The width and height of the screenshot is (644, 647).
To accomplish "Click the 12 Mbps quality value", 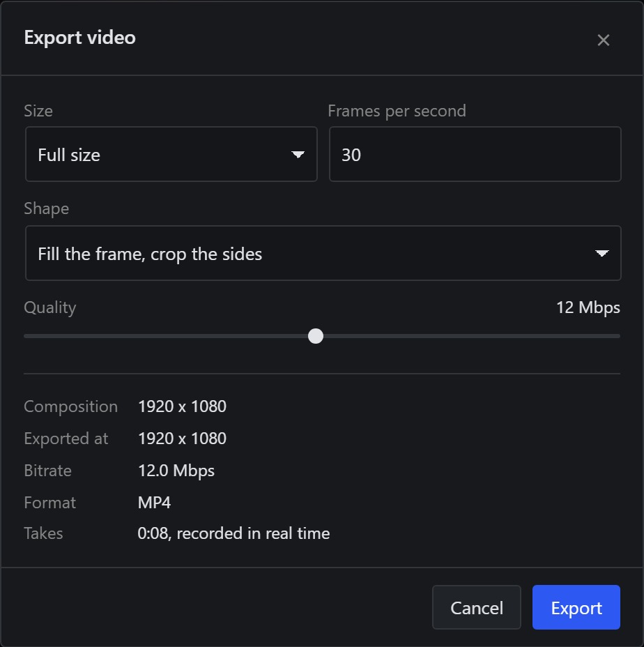I will [x=588, y=308].
